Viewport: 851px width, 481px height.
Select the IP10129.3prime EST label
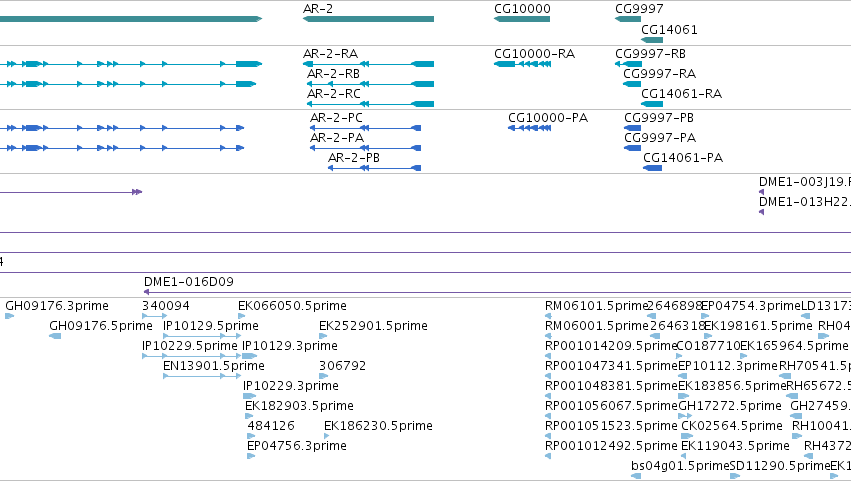coord(290,346)
